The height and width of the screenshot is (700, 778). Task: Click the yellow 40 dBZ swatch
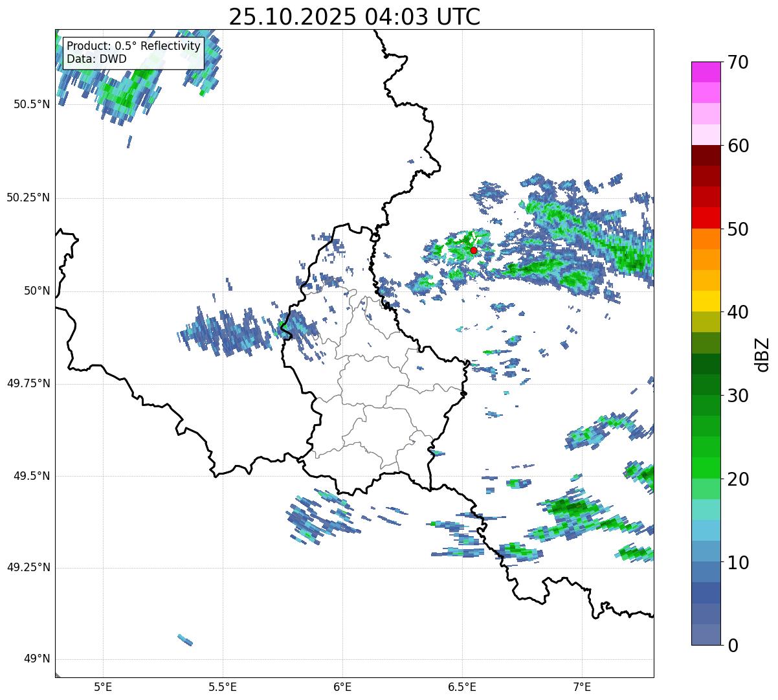(706, 302)
